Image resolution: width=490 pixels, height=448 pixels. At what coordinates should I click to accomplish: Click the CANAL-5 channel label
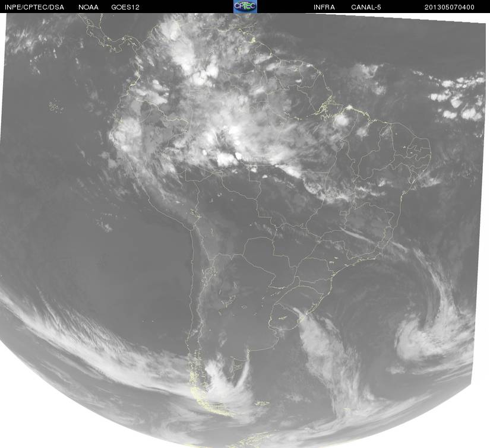point(366,7)
